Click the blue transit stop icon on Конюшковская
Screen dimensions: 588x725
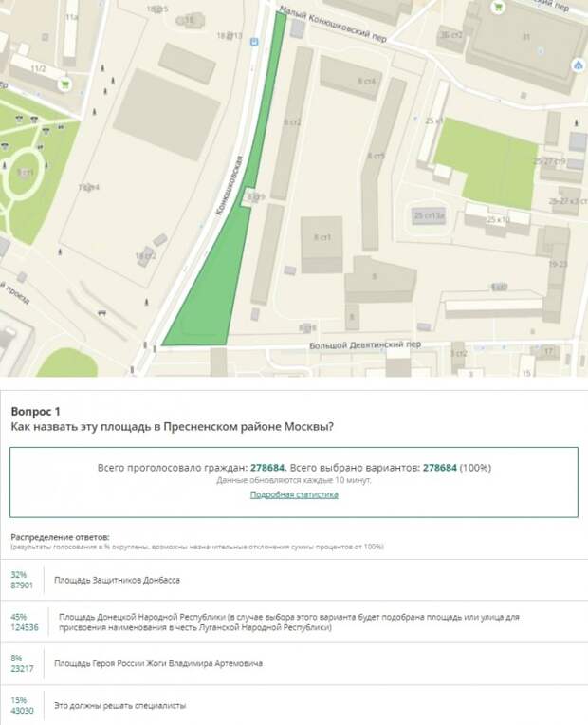pos(254,42)
